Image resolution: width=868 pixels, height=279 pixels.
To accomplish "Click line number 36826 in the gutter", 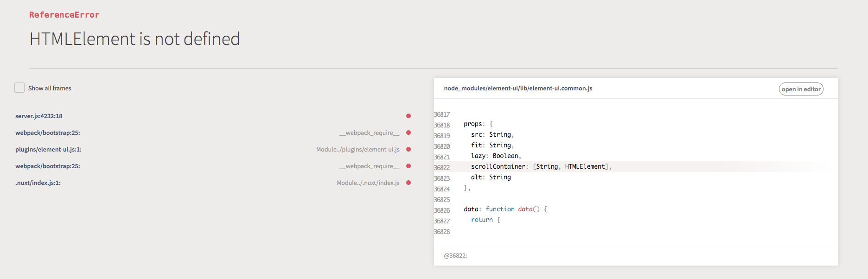I will [x=442, y=210].
